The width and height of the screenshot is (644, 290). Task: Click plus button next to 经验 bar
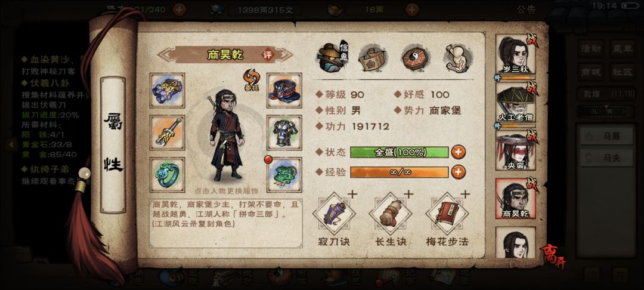tap(459, 172)
